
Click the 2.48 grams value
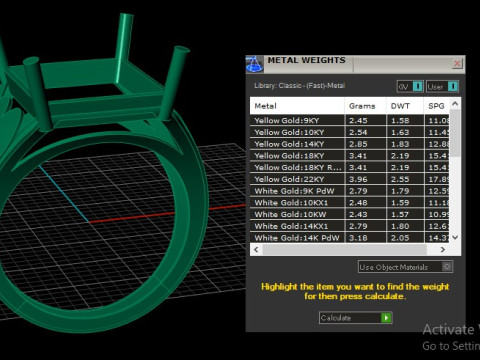358,203
